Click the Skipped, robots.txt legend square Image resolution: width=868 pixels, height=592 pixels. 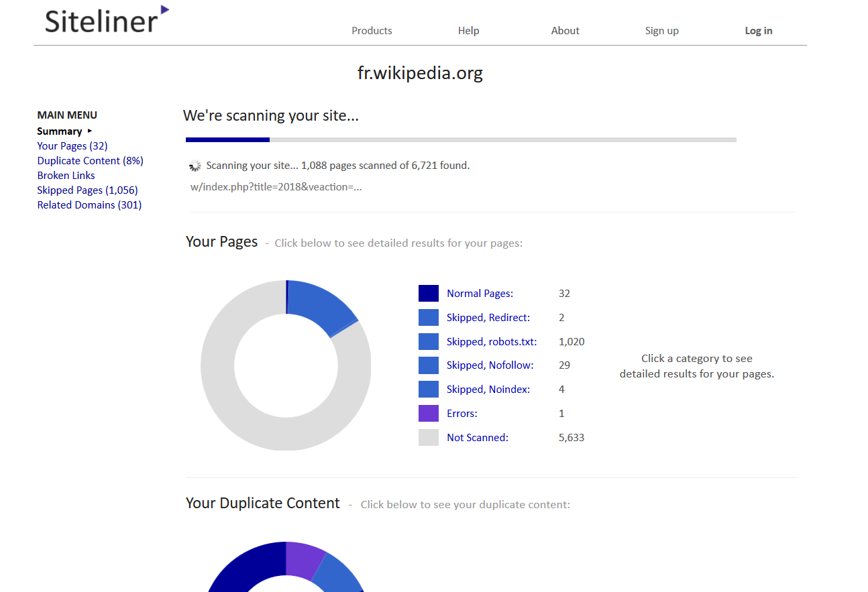429,341
